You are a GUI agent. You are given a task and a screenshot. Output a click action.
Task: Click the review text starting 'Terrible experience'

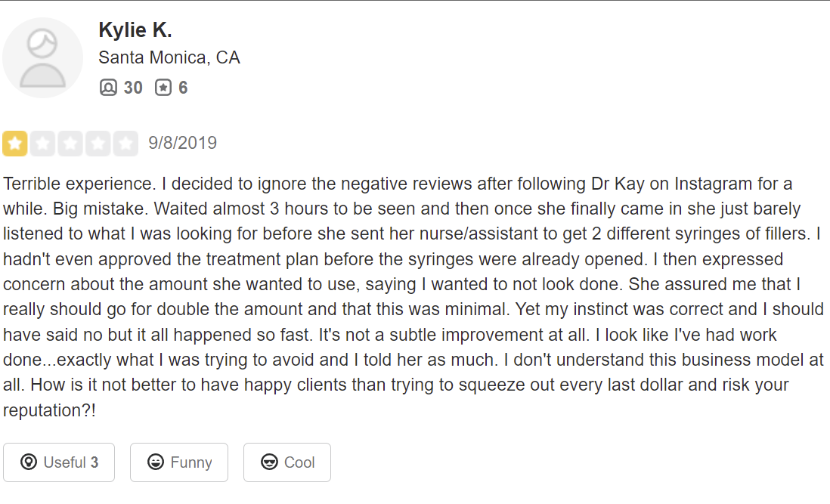(413, 297)
